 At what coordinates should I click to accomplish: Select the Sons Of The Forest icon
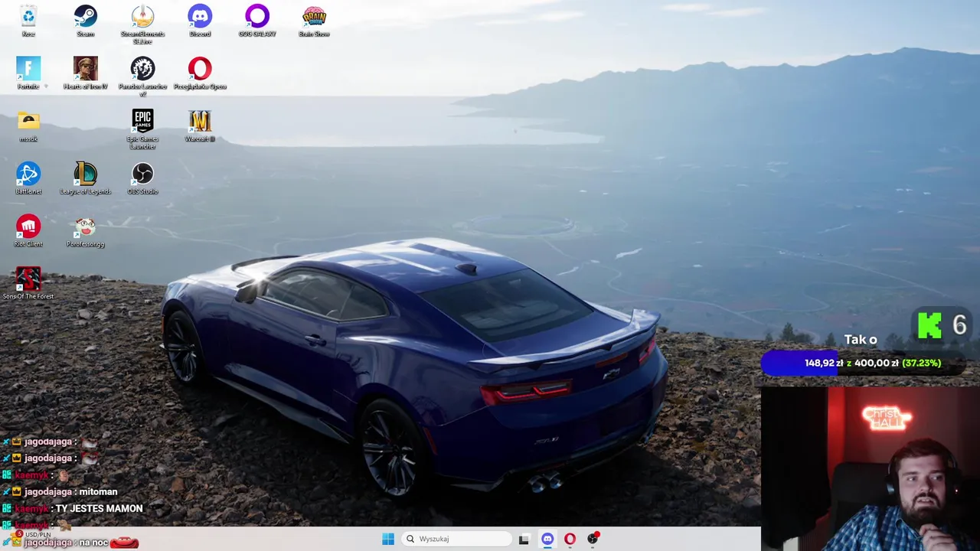point(28,283)
